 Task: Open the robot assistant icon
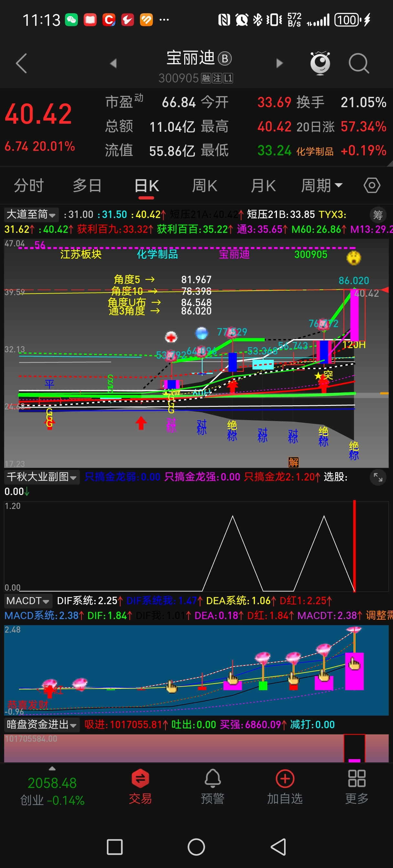(x=320, y=63)
